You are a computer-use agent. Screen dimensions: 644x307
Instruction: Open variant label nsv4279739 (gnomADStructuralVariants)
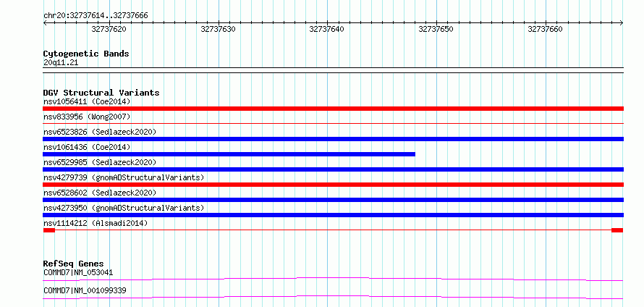(124, 177)
